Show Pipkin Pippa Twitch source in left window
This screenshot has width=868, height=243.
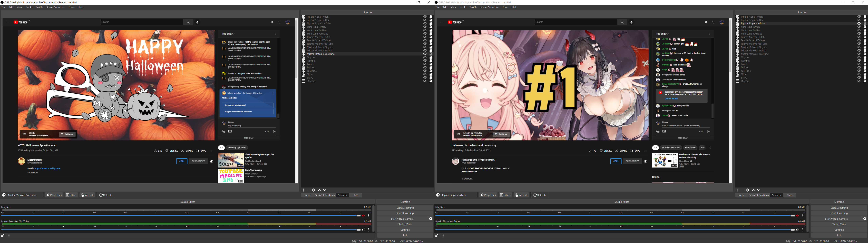click(x=425, y=17)
